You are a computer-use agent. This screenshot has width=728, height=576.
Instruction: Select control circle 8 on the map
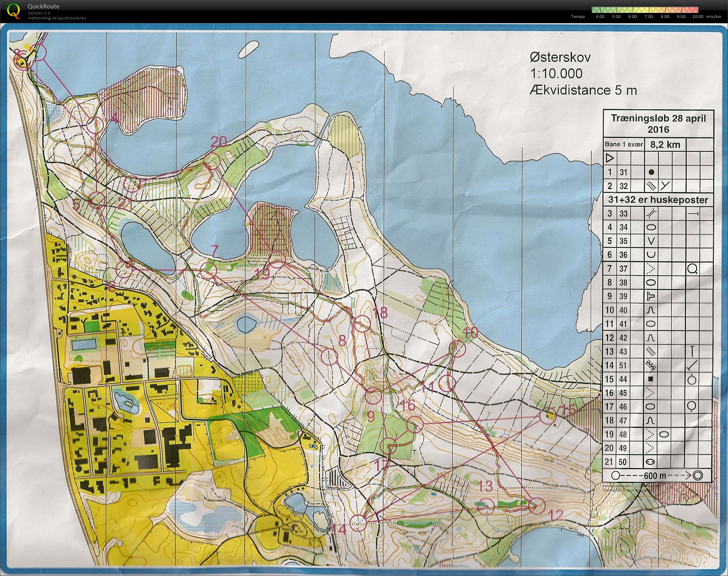pos(329,357)
